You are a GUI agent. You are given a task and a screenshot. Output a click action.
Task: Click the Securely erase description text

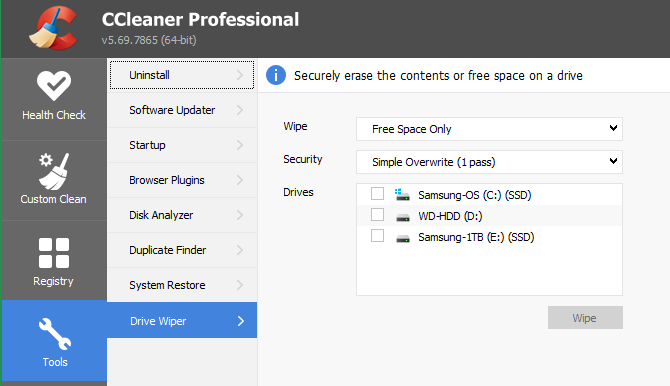point(438,76)
